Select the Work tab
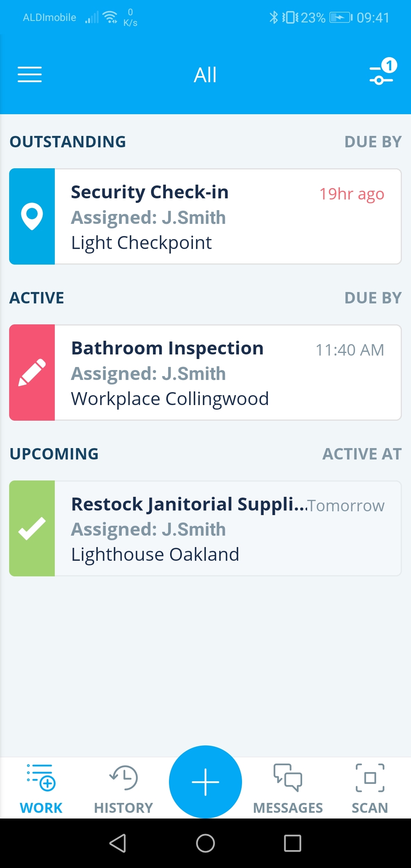This screenshot has width=411, height=868. (41, 789)
